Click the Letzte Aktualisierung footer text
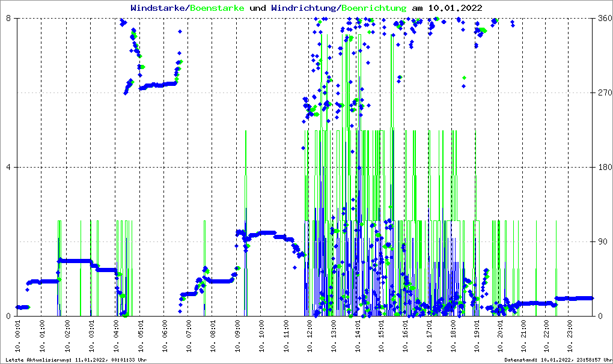 pos(76,360)
